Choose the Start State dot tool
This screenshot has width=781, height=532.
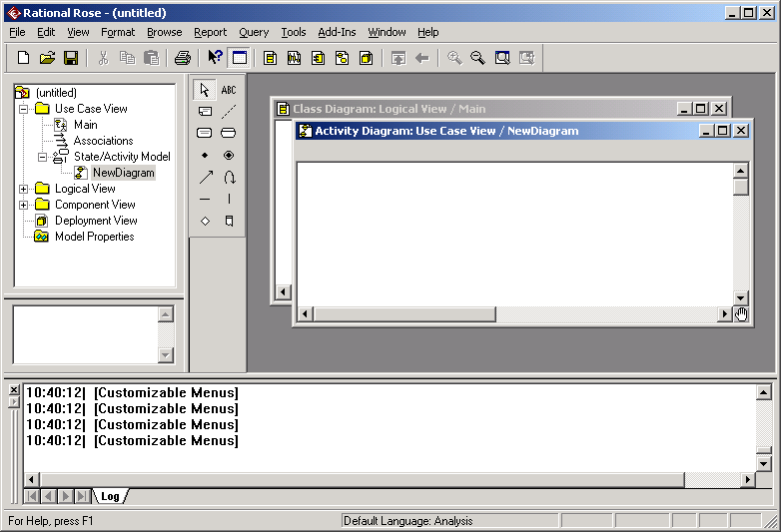[x=205, y=156]
